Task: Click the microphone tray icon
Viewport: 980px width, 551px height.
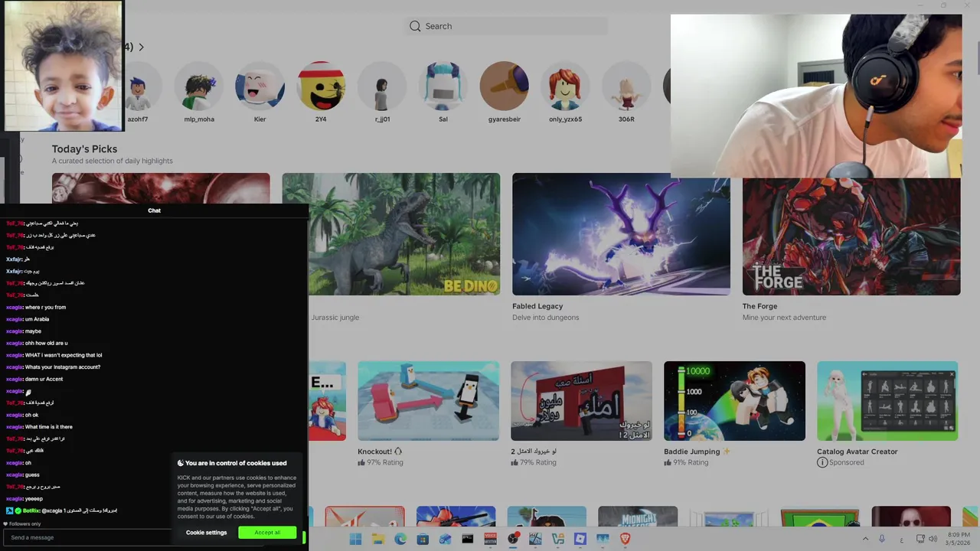Action: pos(882,539)
